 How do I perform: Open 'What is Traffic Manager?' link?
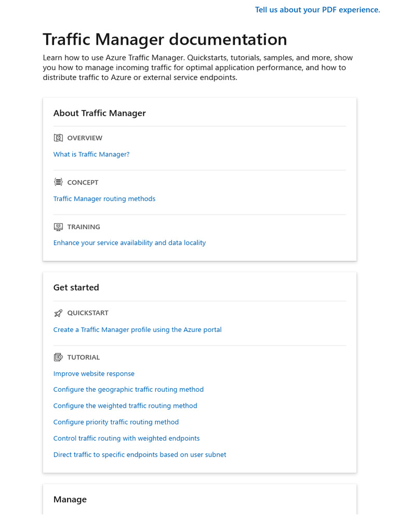tap(91, 154)
